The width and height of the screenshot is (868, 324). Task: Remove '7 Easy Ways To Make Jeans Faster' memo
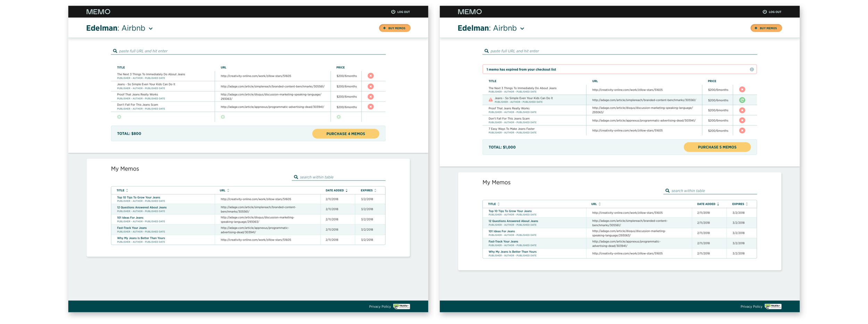742,131
